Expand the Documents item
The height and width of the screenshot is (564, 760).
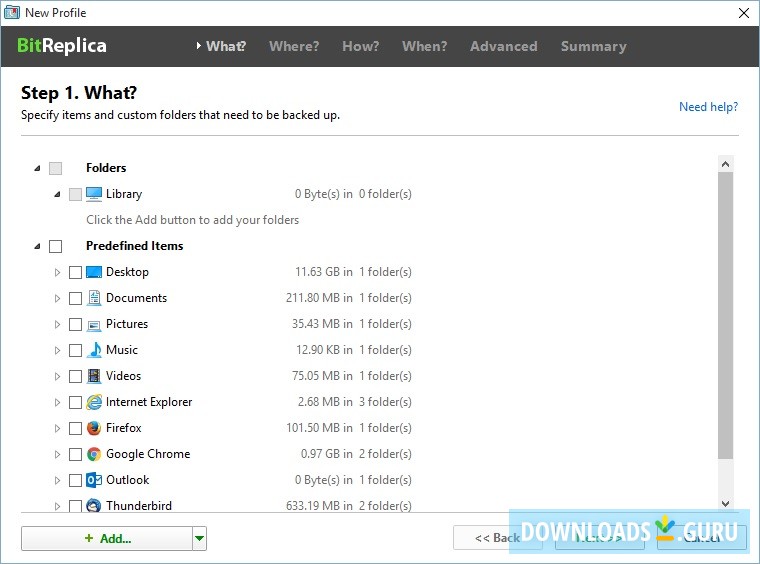point(57,298)
